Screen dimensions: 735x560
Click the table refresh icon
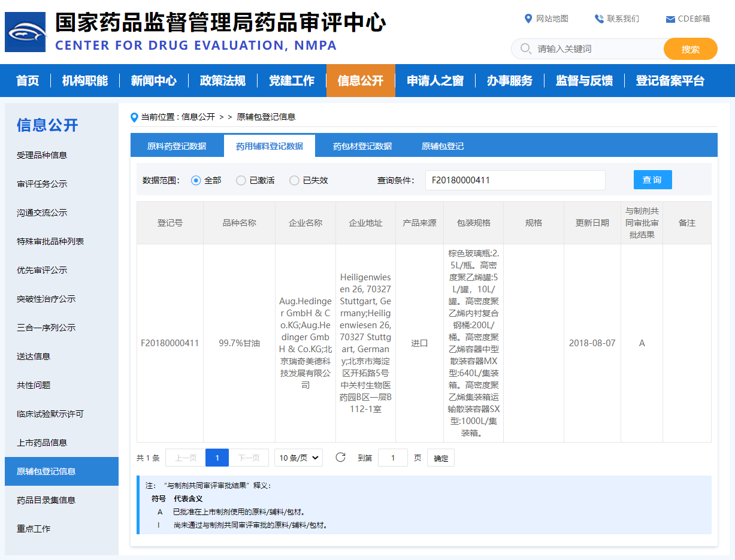[x=340, y=458]
